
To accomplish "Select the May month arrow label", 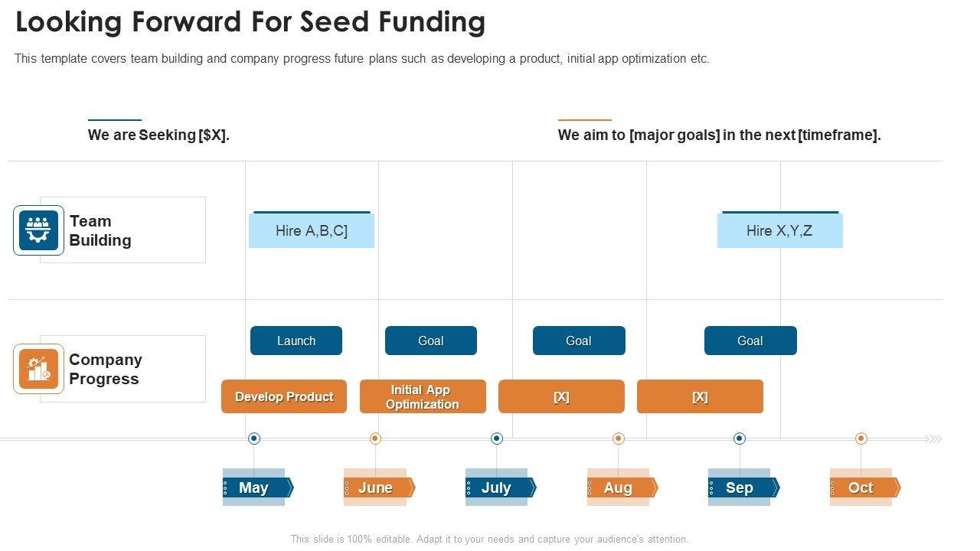I will (x=257, y=487).
